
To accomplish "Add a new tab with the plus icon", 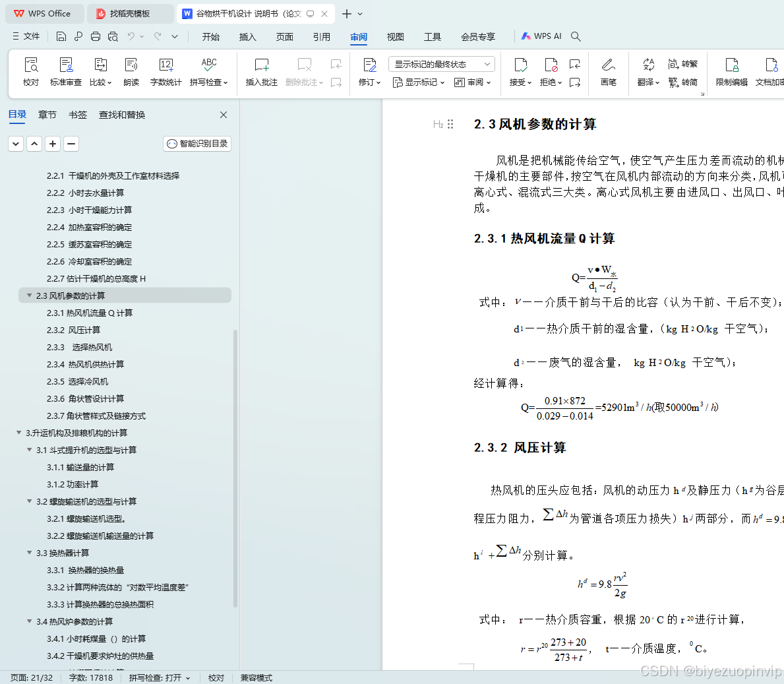I will click(x=346, y=14).
